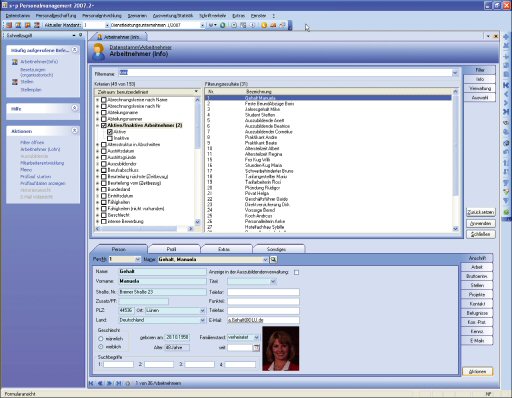The width and height of the screenshot is (512, 398).
Task: Click the Verwaltung button on the right
Action: (480, 88)
